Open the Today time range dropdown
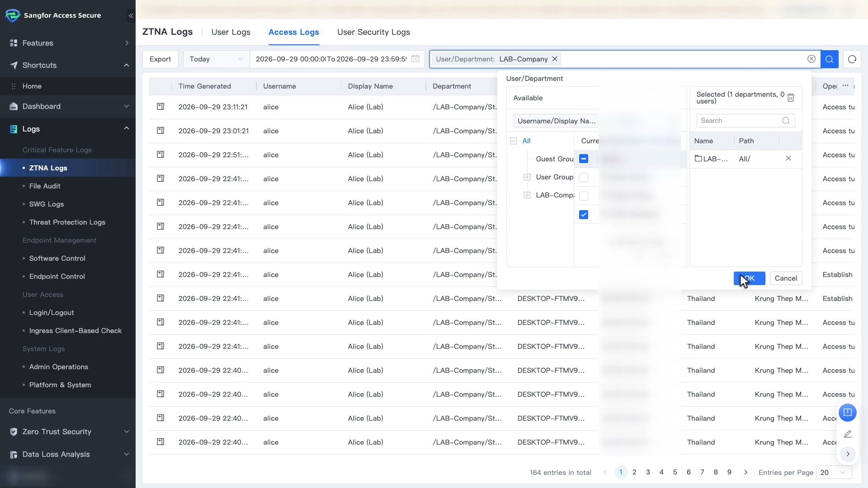The width and height of the screenshot is (868, 488). click(216, 59)
